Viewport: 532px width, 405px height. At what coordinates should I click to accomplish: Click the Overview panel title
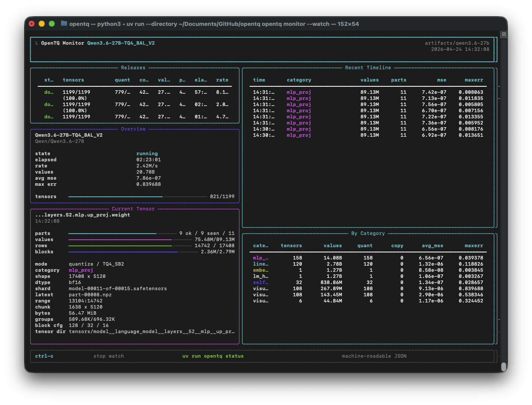(x=133, y=129)
